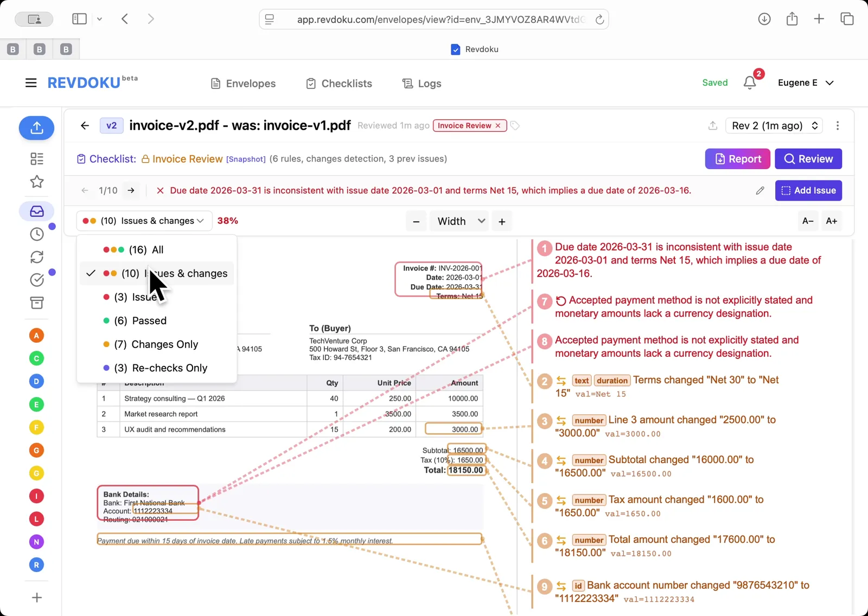
Task: Open completed checks via the checkmark icon
Action: 36,280
